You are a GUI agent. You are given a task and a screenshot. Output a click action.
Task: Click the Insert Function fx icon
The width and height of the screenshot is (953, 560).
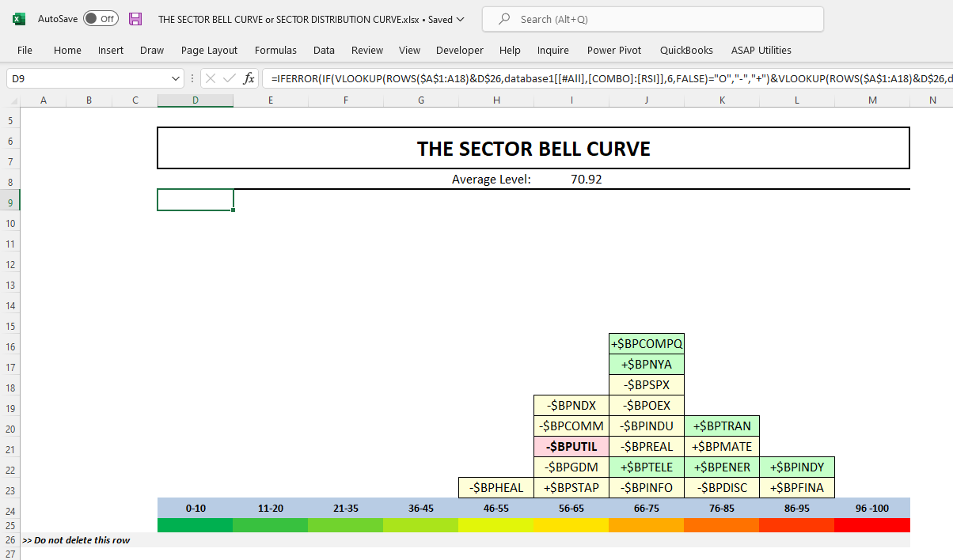pos(249,78)
